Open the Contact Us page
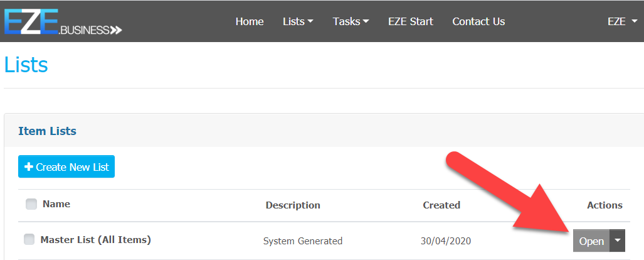Screen dimensions: 644x260 pos(478,21)
